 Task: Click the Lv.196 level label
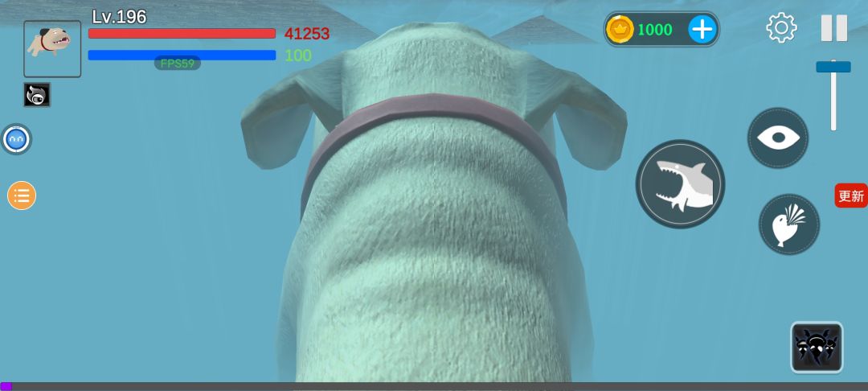coord(119,17)
